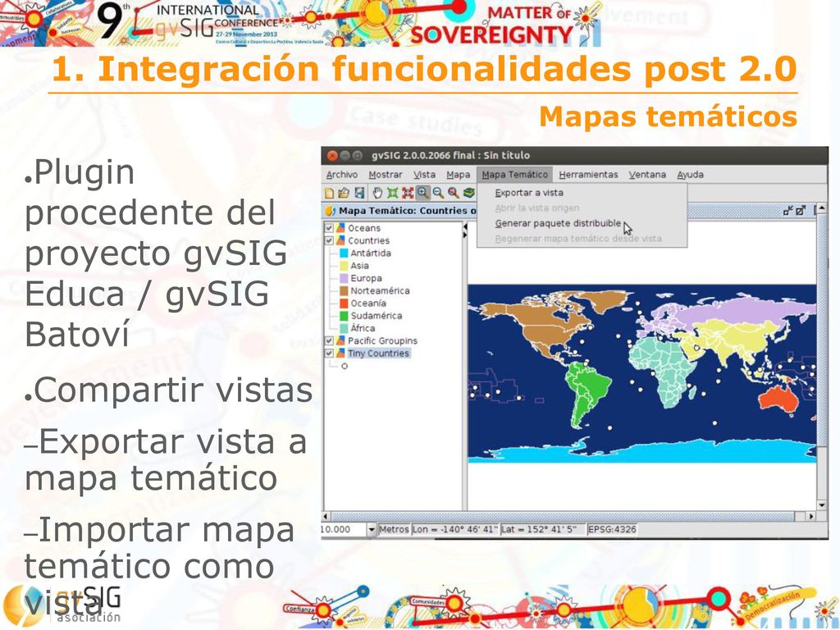Select the Oceans layer name
The width and height of the screenshot is (840, 630).
(364, 228)
